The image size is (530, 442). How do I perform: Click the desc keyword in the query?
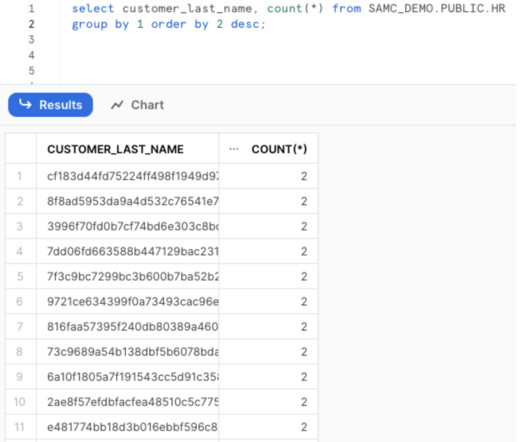tap(245, 24)
